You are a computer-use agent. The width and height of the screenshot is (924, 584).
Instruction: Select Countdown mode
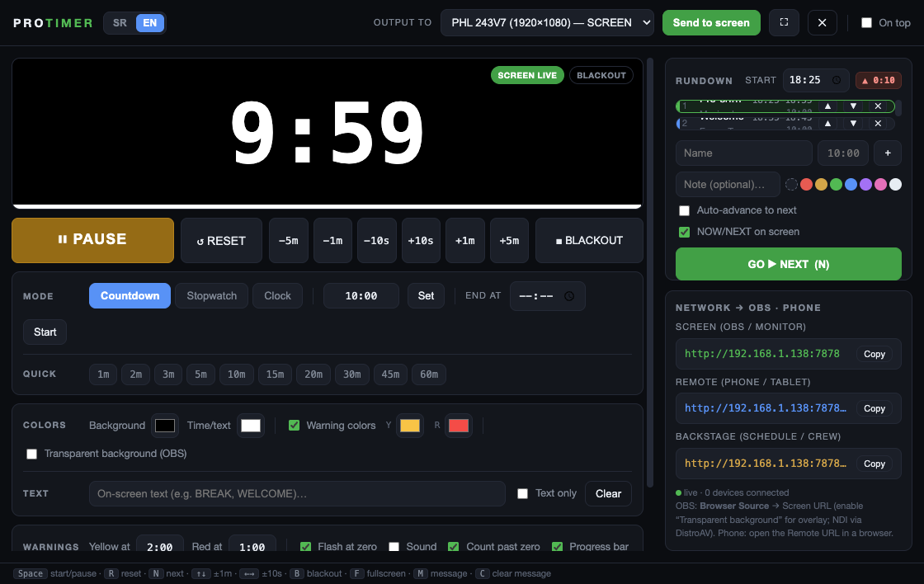(x=130, y=296)
